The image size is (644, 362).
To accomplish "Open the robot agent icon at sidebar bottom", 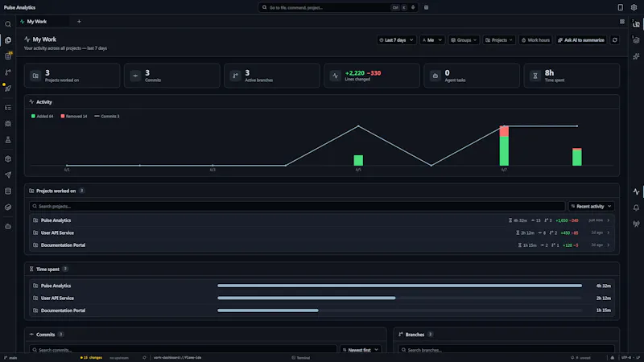I will click(x=8, y=227).
